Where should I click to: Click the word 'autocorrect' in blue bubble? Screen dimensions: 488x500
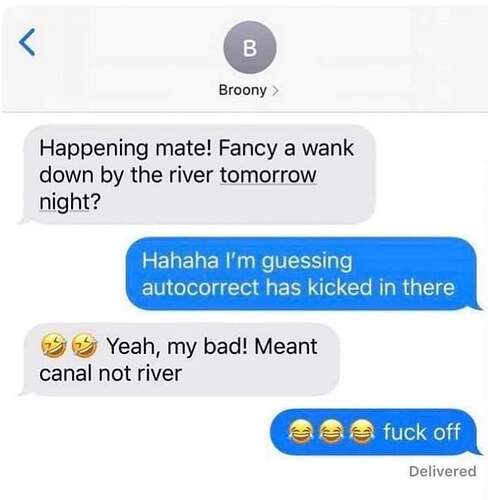201,287
